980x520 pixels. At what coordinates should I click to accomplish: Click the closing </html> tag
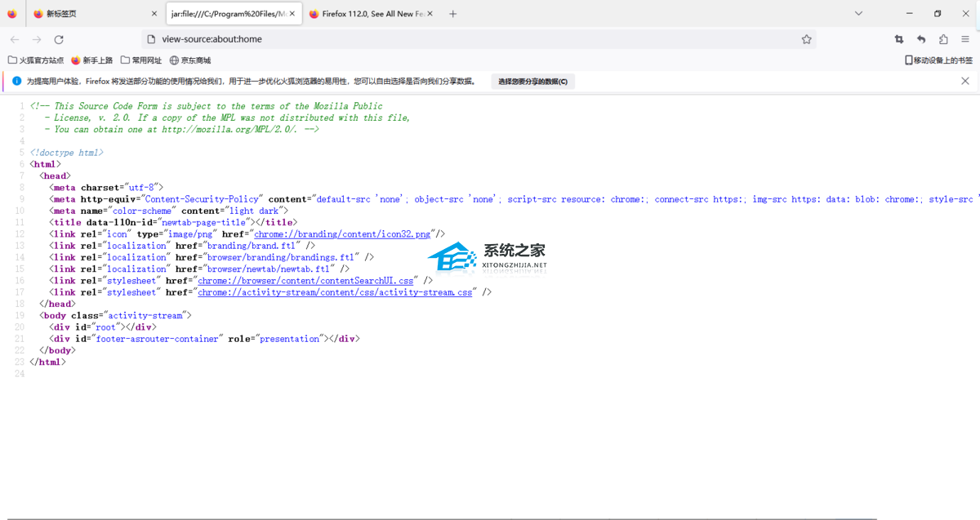coord(47,362)
